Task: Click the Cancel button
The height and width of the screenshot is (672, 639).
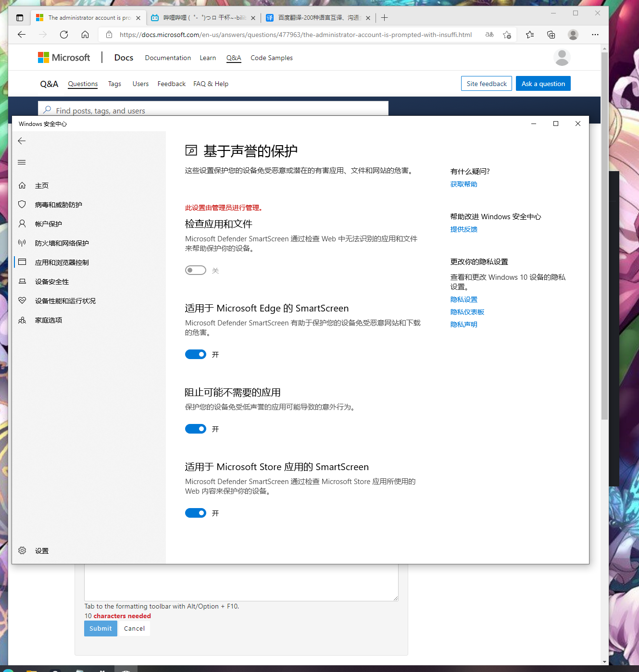Action: (x=134, y=628)
